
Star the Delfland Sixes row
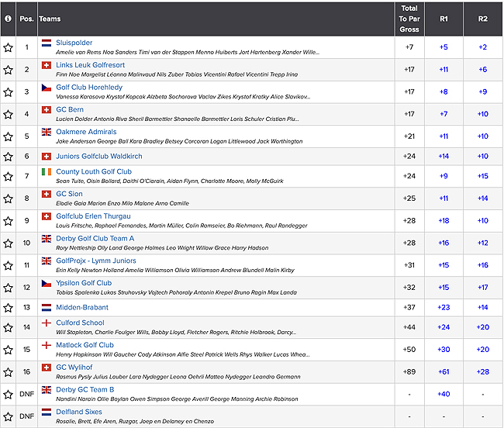8,416
